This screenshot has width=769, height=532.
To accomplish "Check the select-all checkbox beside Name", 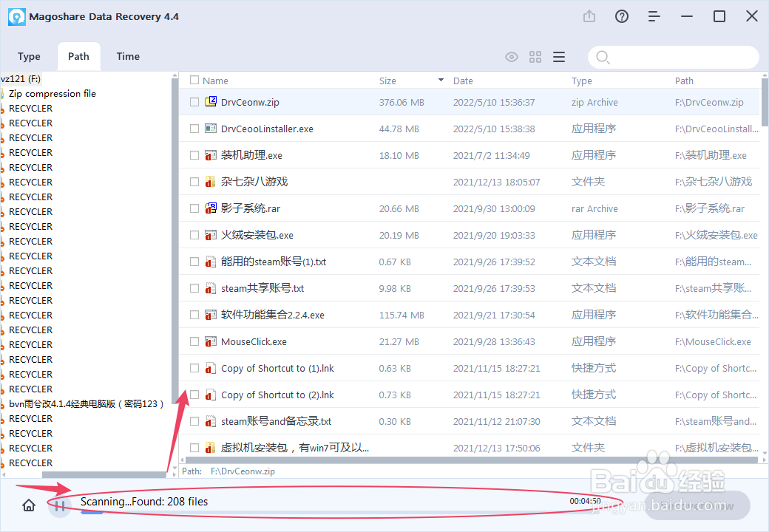I will [194, 80].
